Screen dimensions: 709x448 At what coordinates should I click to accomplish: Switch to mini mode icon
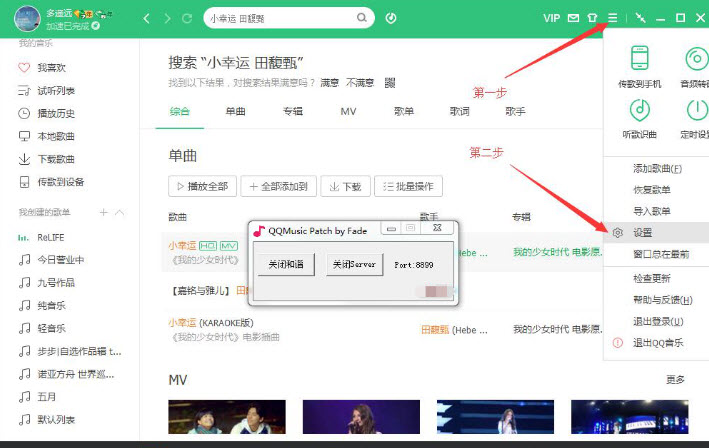[640, 18]
